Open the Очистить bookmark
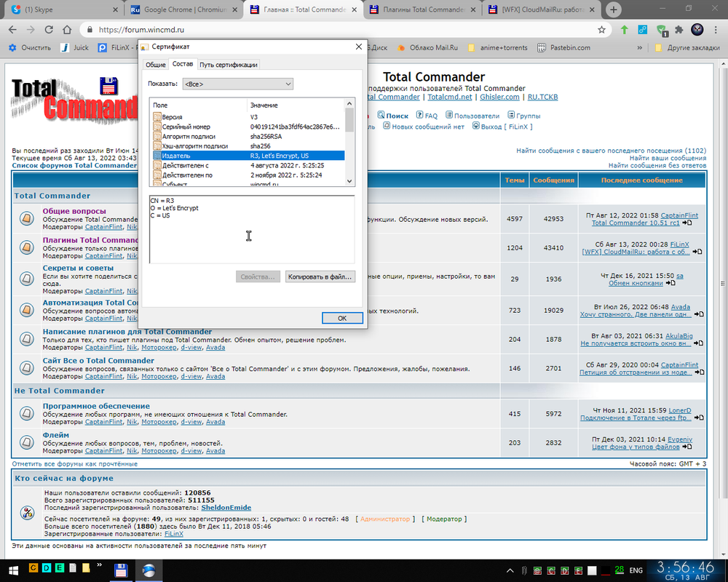This screenshot has height=582, width=728. coord(30,47)
